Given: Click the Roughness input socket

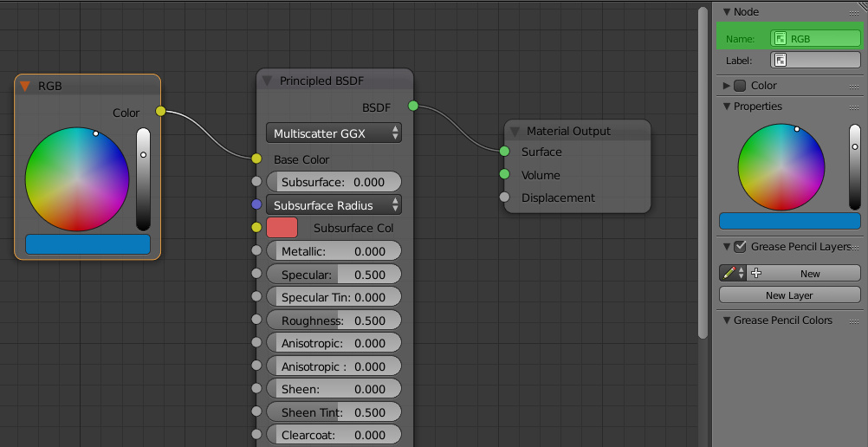Looking at the screenshot, I should point(256,319).
